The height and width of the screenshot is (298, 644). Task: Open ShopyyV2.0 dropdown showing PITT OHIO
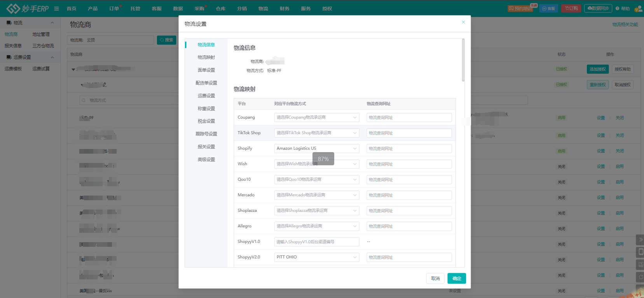pyautogui.click(x=317, y=257)
